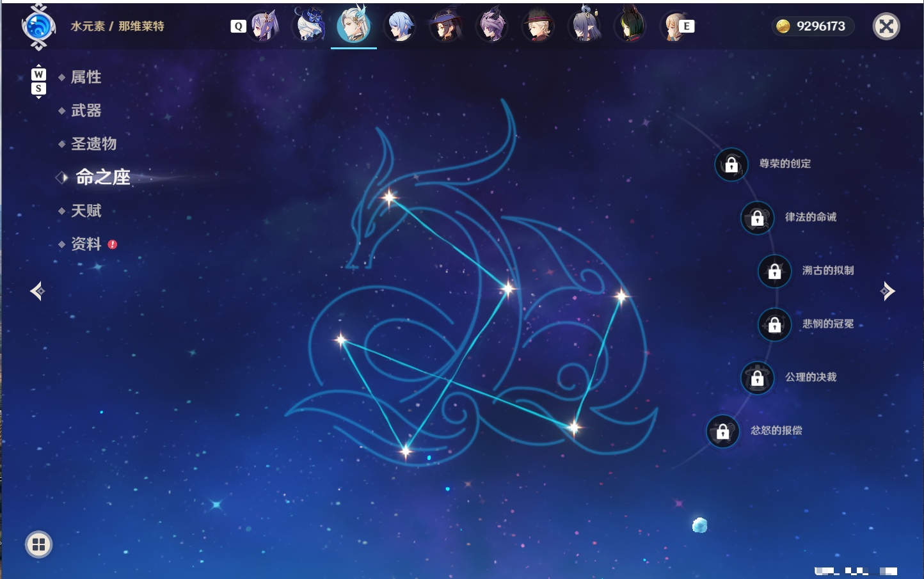Click the lock icon for 溯古的拟制
Screen dimensions: 924x579
775,271
